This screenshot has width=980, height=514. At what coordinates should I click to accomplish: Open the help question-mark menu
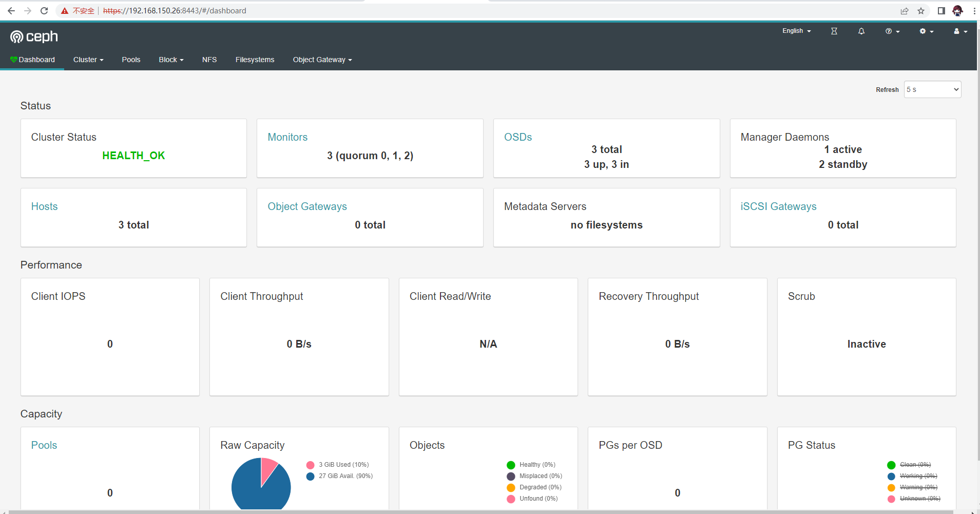892,31
